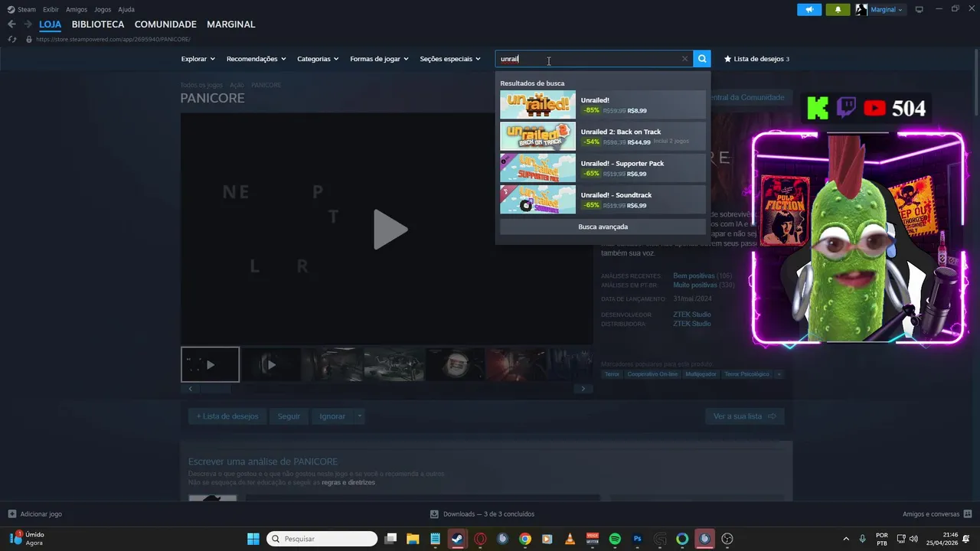980x551 pixels.
Task: Click the Busca avançada button
Action: [603, 227]
